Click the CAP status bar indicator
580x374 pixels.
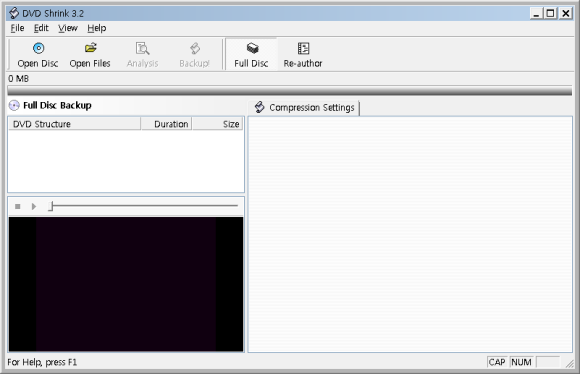coord(497,362)
